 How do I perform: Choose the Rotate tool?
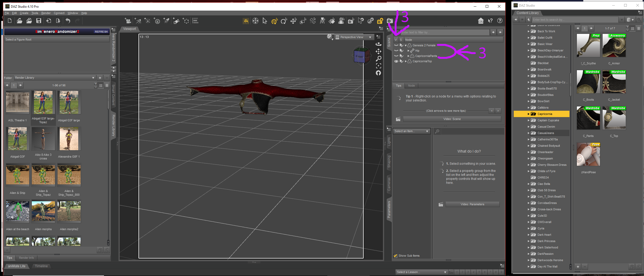(284, 21)
